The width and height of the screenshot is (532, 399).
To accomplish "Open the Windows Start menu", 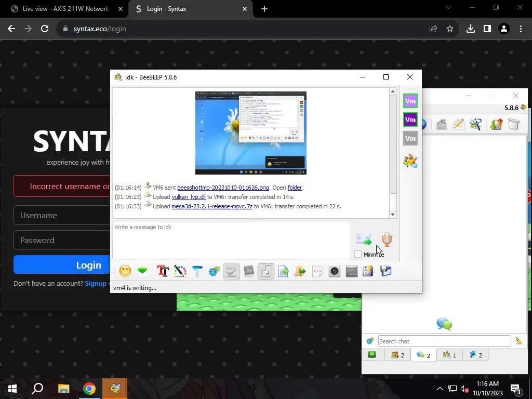I will (12, 389).
